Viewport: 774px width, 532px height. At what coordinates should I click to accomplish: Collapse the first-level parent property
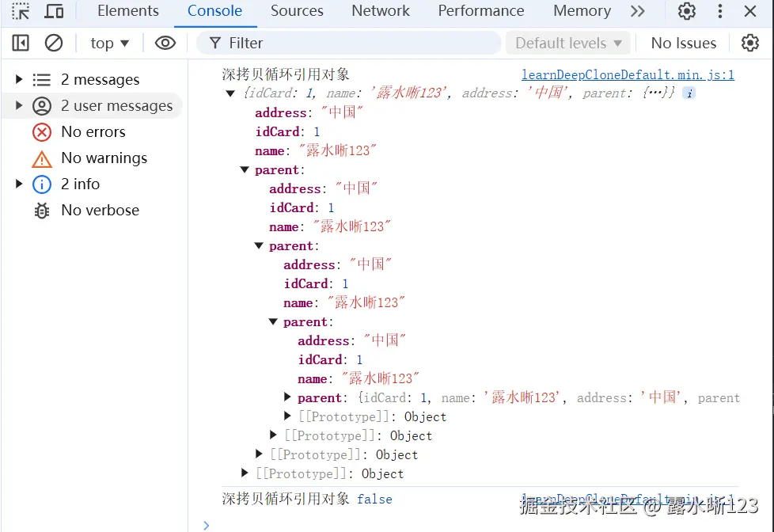click(245, 170)
